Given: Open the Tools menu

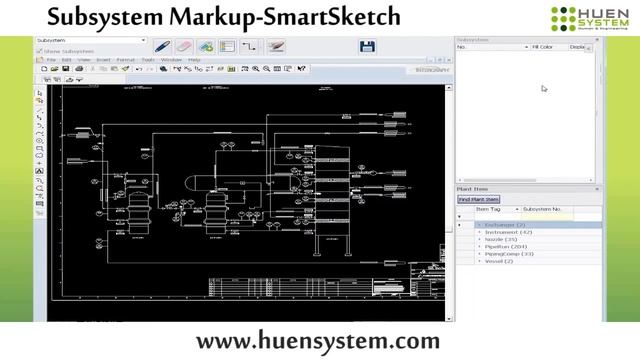Looking at the screenshot, I should (148, 60).
